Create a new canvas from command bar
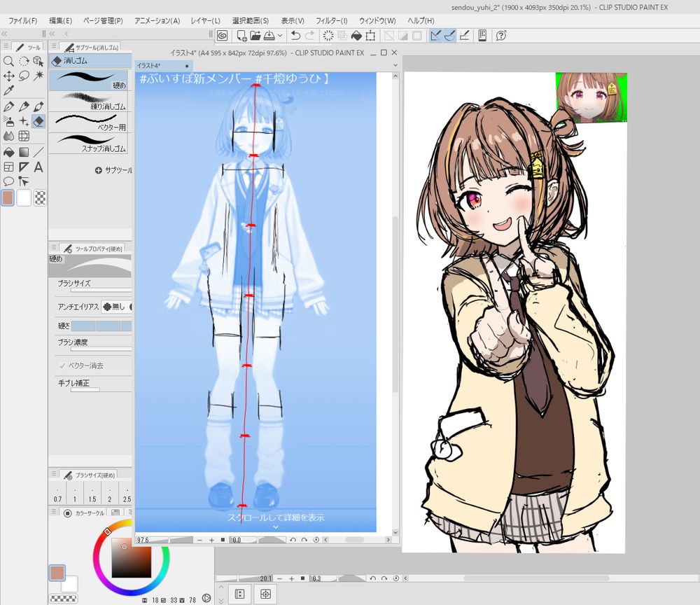This screenshot has height=605, width=700. 241,36
